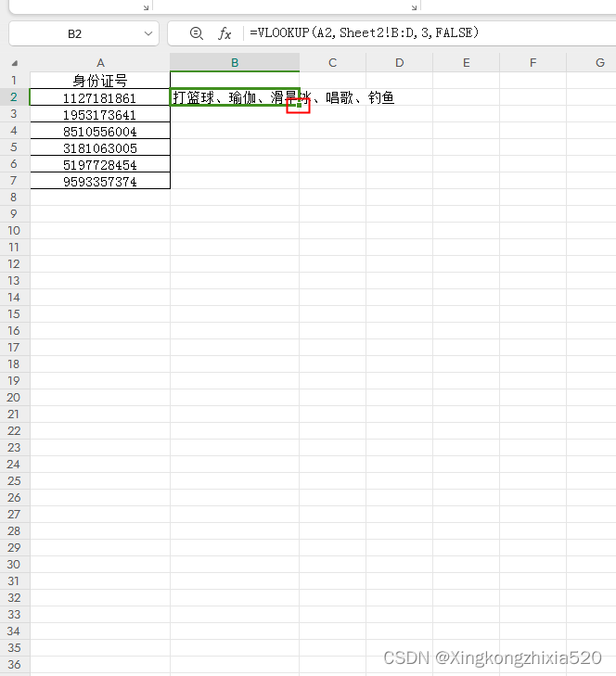Image resolution: width=616 pixels, height=676 pixels.
Task: Select cell containing 8510556004
Action: 100,131
